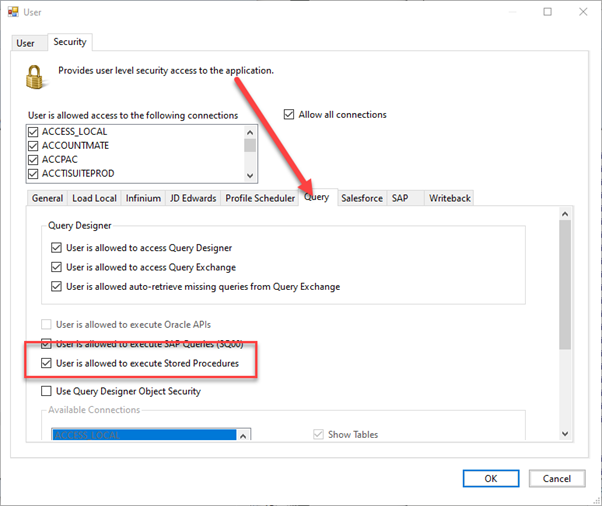The image size is (602, 506).
Task: Toggle access to Query Designer checkbox
Action: (x=56, y=248)
